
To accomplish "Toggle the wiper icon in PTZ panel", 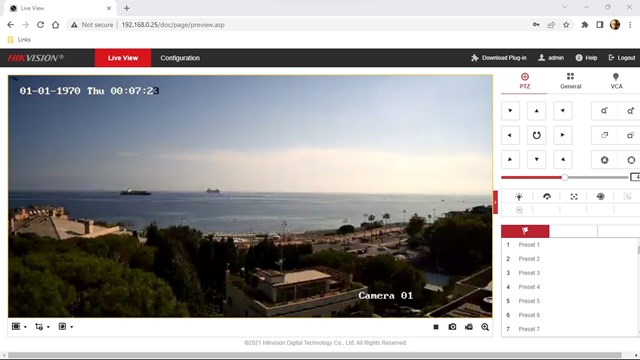I will (547, 197).
